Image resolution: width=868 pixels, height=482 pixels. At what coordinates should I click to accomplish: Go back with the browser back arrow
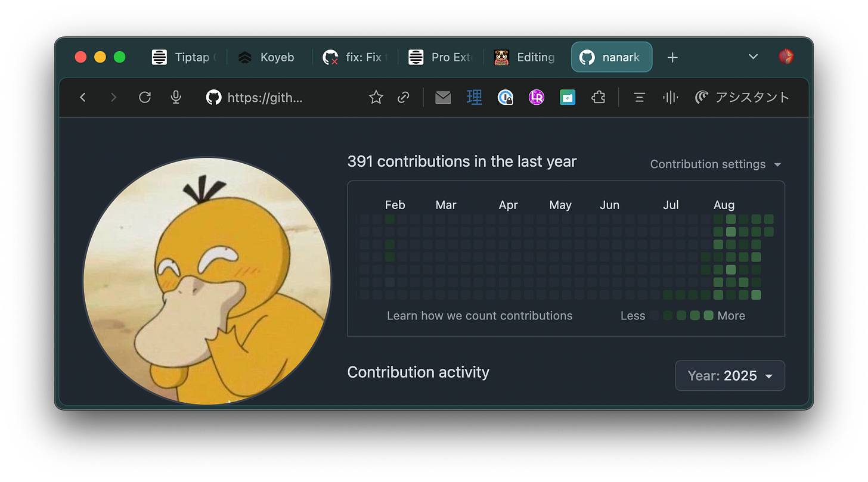pyautogui.click(x=83, y=97)
